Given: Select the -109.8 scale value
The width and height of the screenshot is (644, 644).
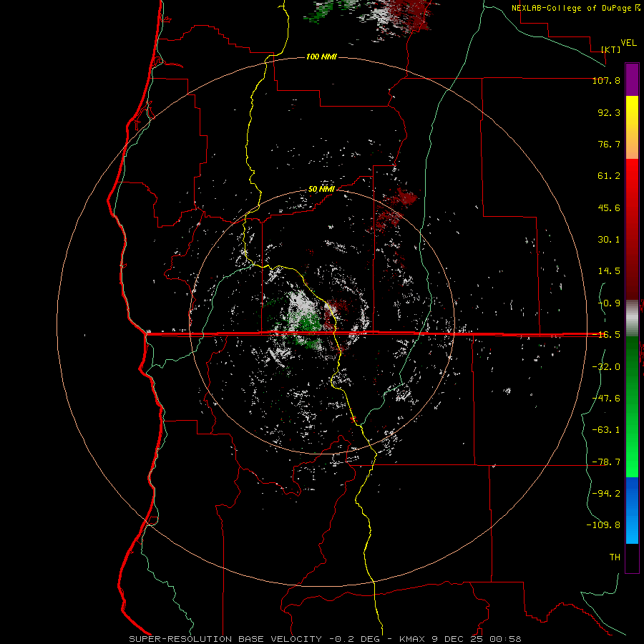Looking at the screenshot, I should click(x=603, y=525).
